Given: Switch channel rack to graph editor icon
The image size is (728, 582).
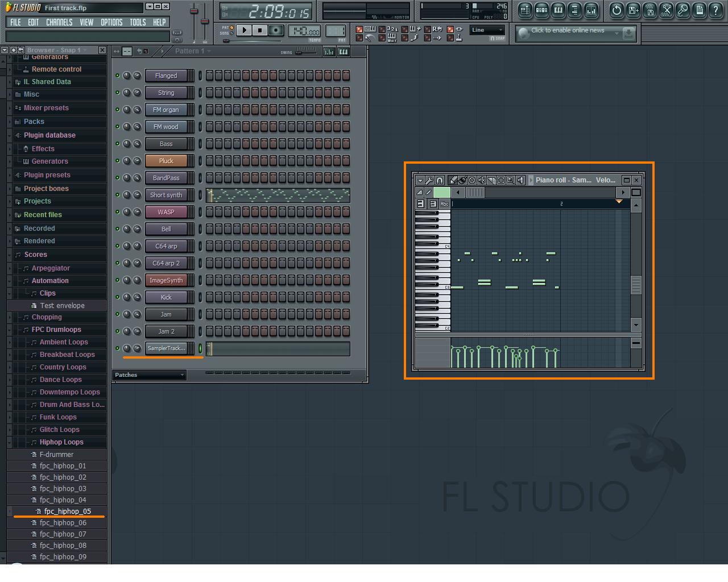Looking at the screenshot, I should click(329, 52).
